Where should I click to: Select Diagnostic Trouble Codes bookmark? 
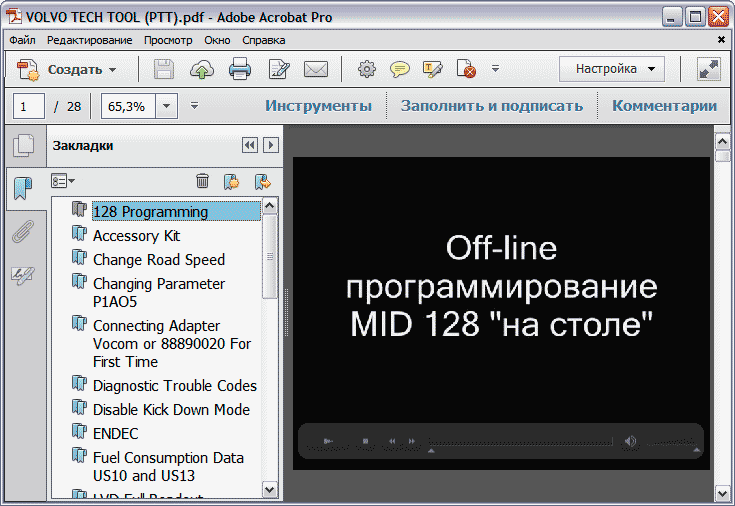tap(175, 385)
